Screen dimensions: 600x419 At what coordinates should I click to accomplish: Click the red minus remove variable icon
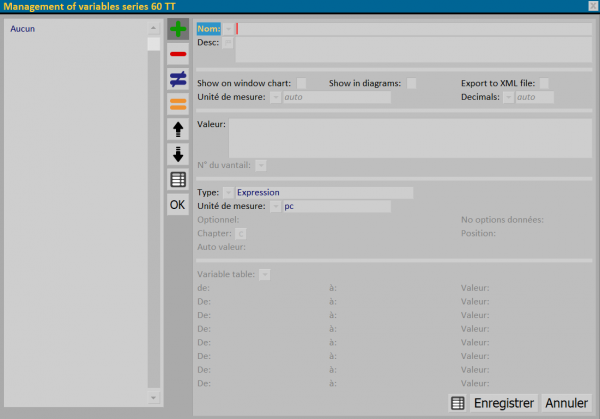(178, 54)
